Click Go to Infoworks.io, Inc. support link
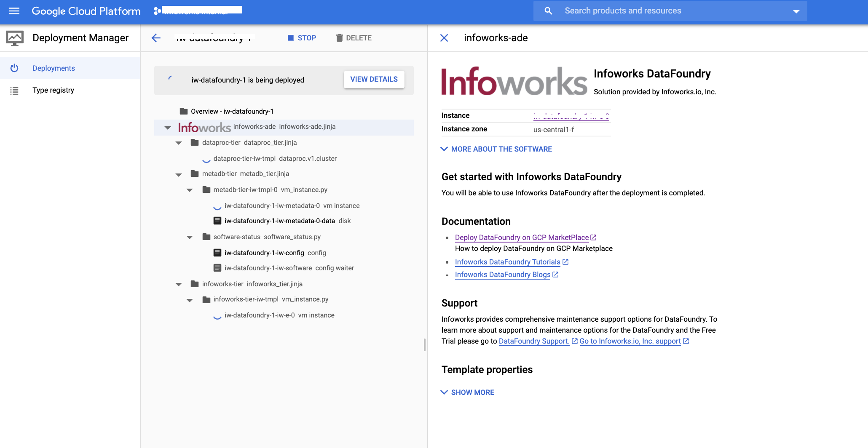The width and height of the screenshot is (868, 448). click(x=630, y=341)
